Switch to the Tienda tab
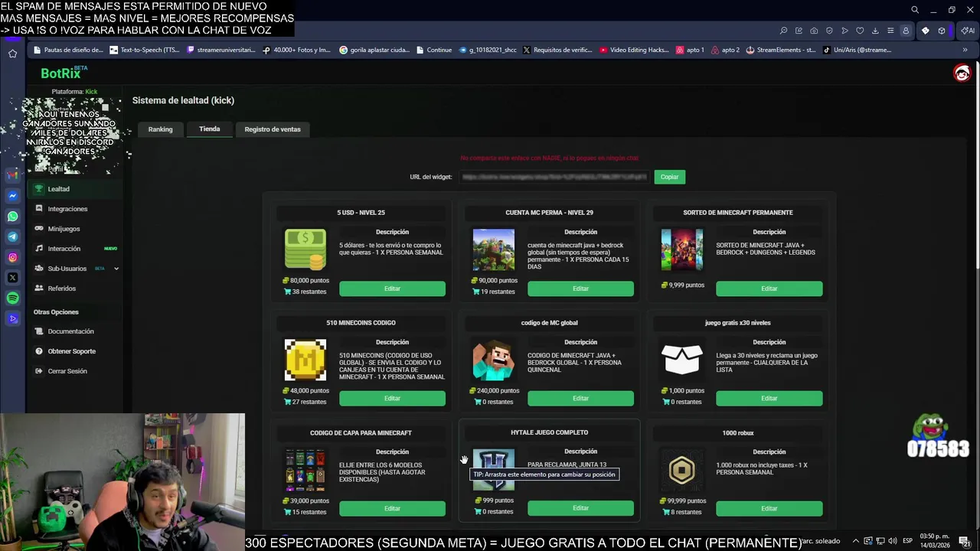 pos(209,129)
